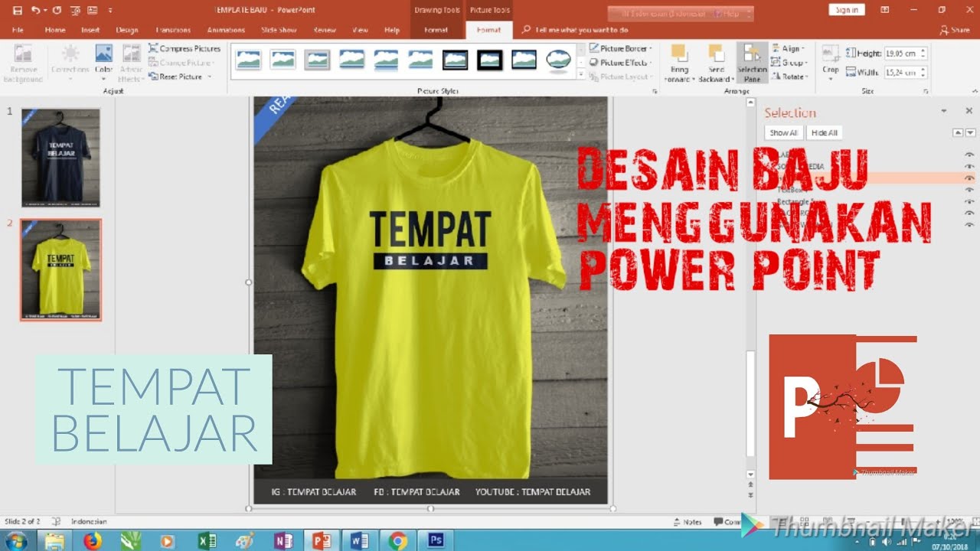Open the Group objects menu
The height and width of the screenshot is (551, 980).
789,63
